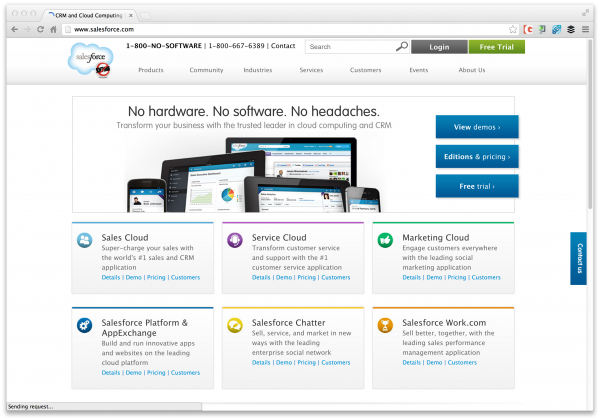
Task: Close the CRM and Cloud Computing tab
Action: 131,15
